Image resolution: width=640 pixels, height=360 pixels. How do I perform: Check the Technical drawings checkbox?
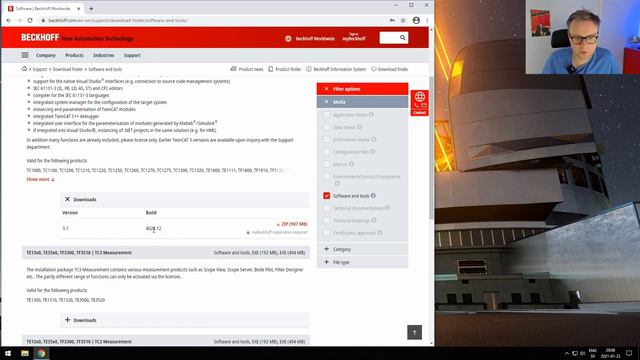[327, 220]
